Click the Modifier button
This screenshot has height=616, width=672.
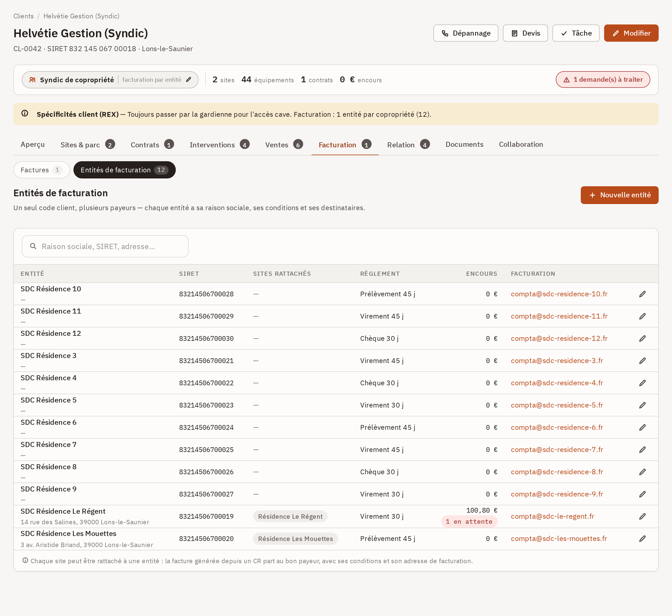tap(631, 33)
